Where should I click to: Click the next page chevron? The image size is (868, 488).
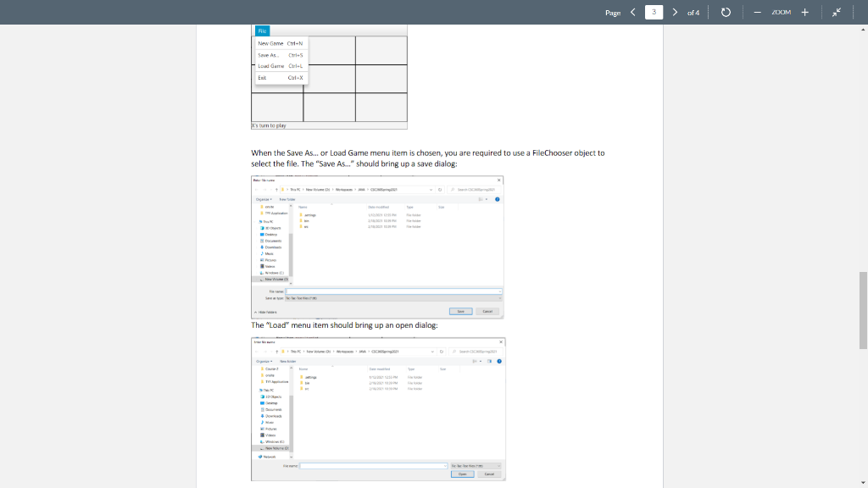[676, 12]
